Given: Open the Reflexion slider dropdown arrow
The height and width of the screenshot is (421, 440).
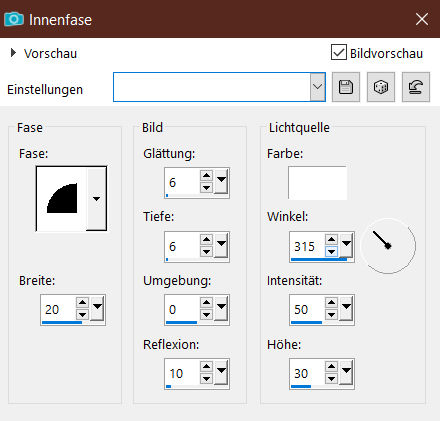Looking at the screenshot, I should [x=221, y=372].
